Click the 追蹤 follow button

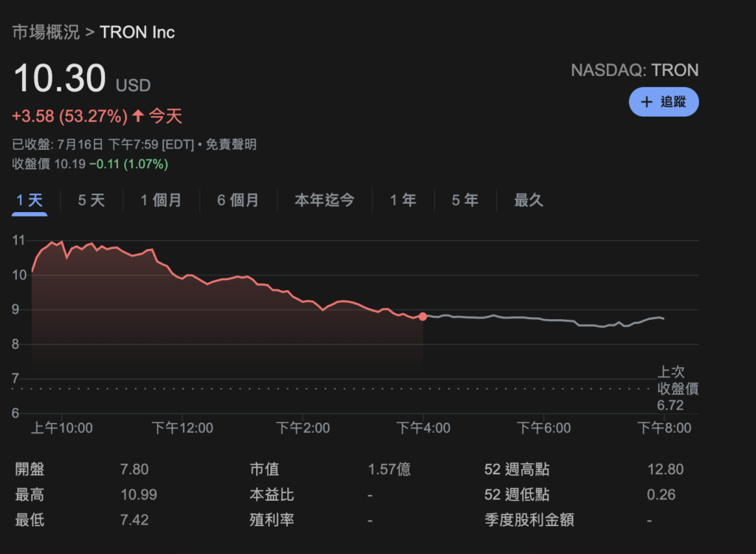click(664, 102)
